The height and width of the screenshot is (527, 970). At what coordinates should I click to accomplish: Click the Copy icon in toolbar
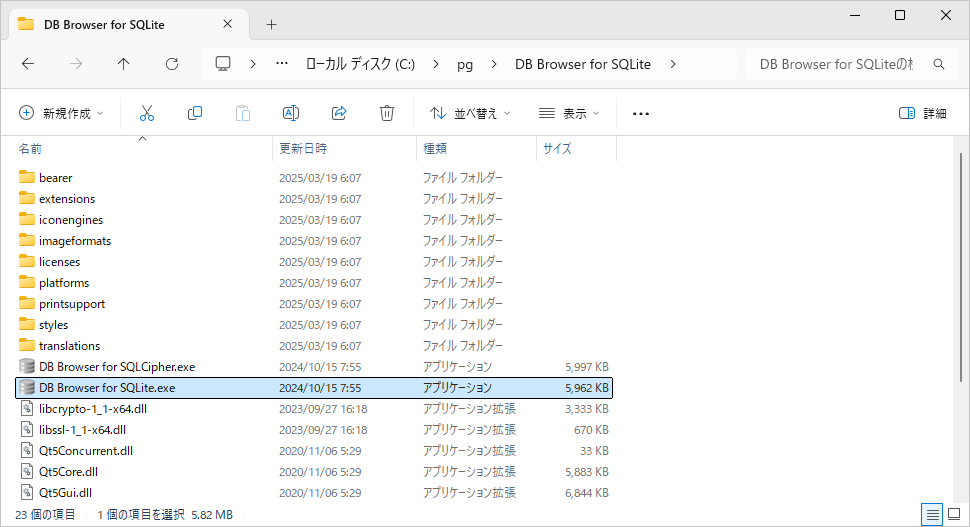(x=195, y=113)
